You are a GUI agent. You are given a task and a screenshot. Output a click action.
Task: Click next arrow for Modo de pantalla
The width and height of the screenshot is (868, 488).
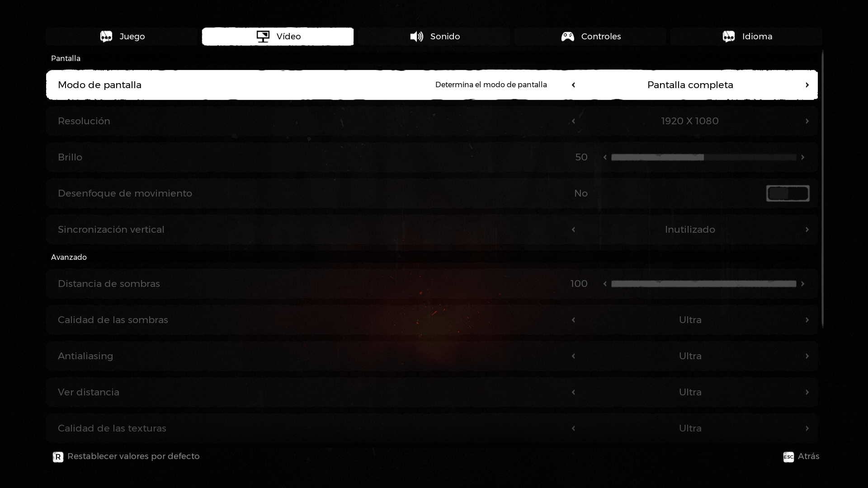(807, 85)
